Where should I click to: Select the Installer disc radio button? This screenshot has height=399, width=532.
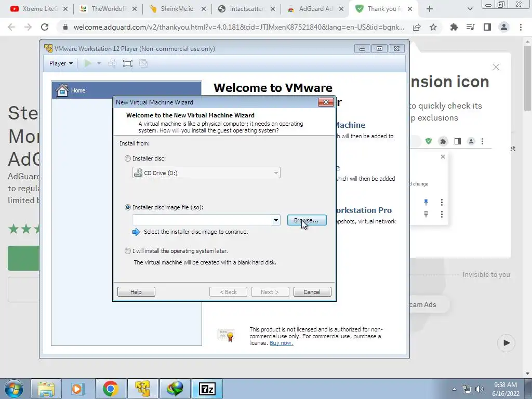point(128,158)
